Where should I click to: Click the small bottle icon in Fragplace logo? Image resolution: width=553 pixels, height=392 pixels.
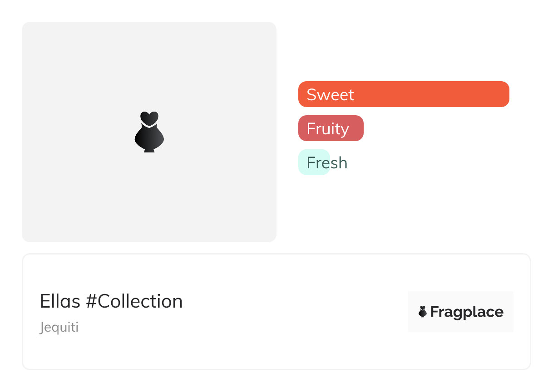pos(422,312)
